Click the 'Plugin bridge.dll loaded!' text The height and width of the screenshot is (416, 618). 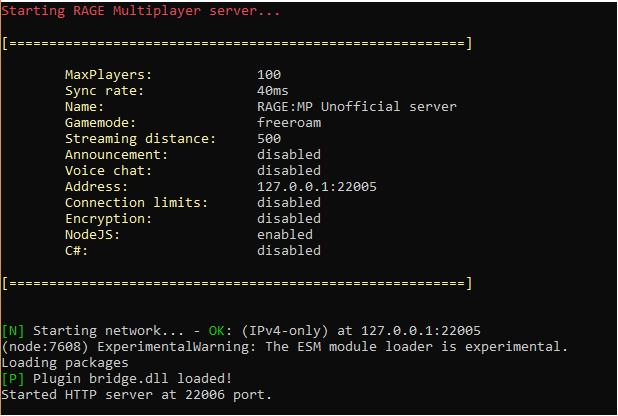(130, 378)
